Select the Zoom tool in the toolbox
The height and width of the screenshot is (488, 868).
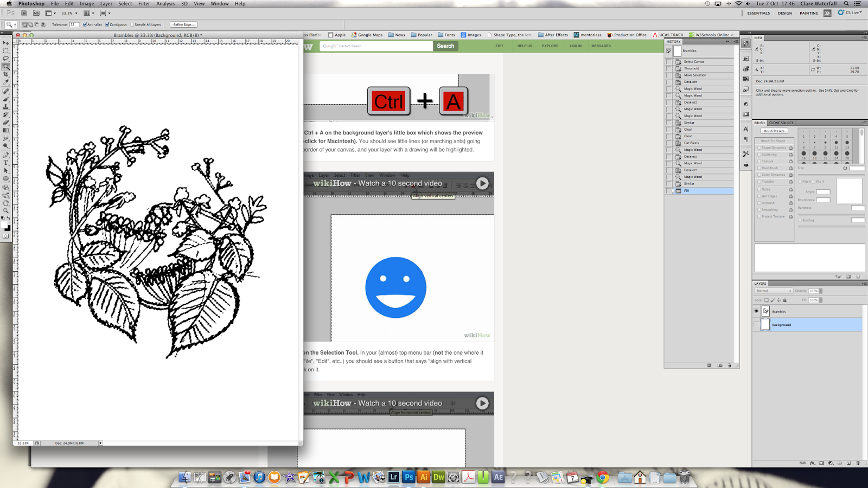[x=6, y=210]
